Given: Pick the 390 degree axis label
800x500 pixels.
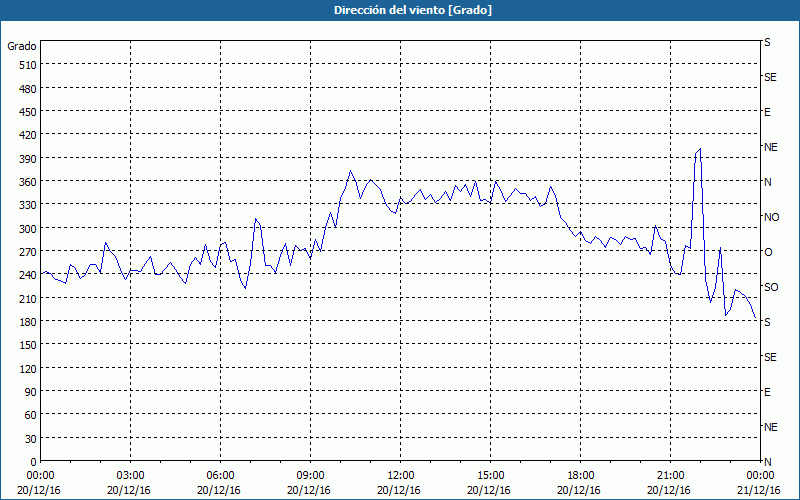Looking at the screenshot, I should pyautogui.click(x=29, y=159).
